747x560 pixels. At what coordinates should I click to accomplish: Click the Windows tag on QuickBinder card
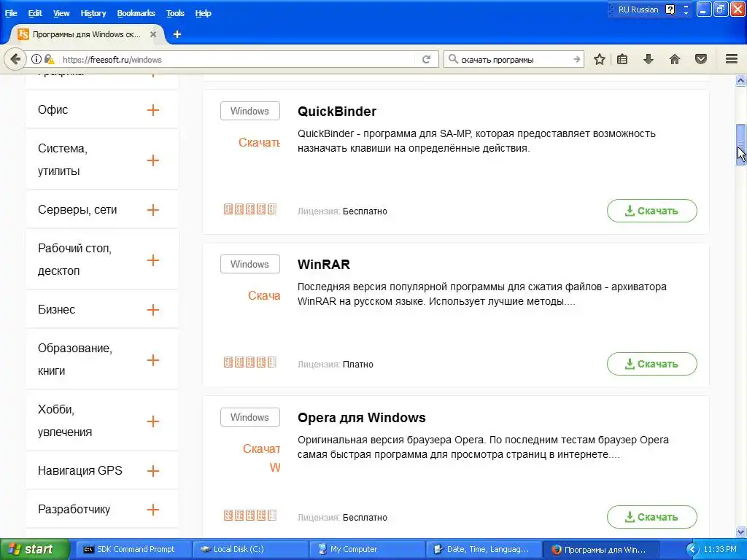click(250, 111)
